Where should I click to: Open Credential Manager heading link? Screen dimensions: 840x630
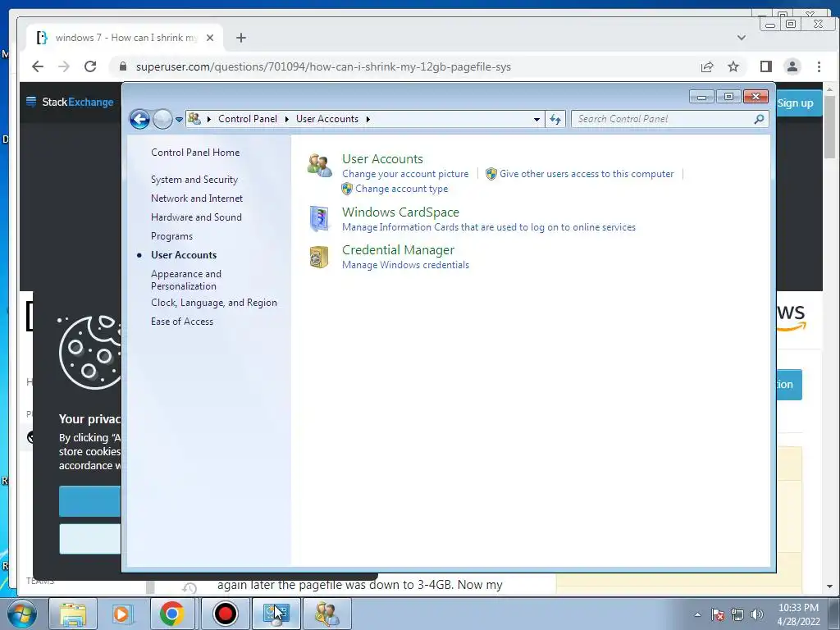(398, 250)
